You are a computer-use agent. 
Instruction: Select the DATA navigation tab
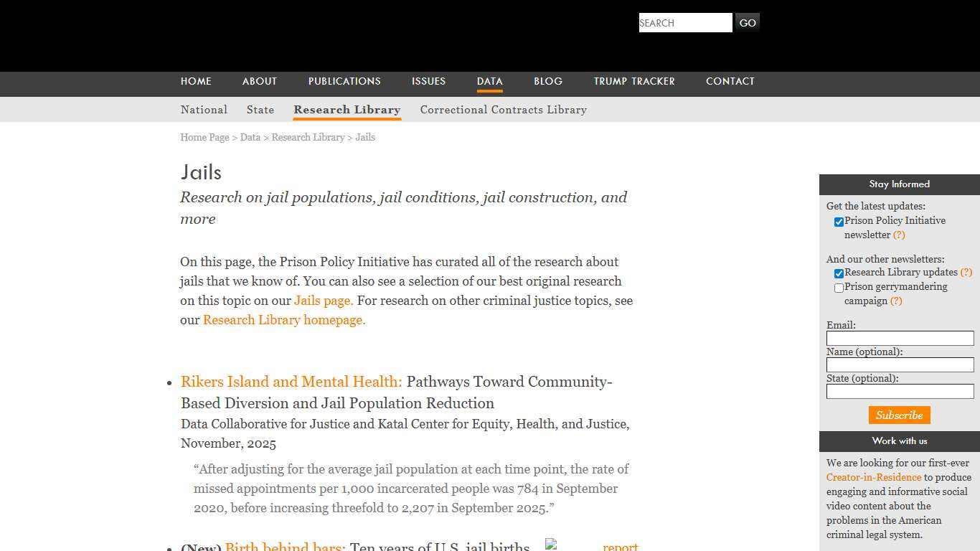[x=489, y=81]
